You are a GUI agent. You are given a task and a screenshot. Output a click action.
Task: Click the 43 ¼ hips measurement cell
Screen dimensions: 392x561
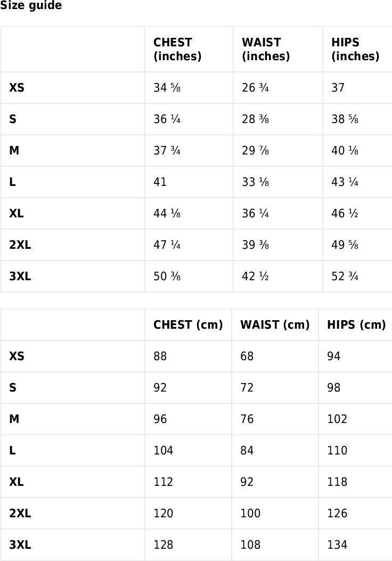tap(345, 182)
